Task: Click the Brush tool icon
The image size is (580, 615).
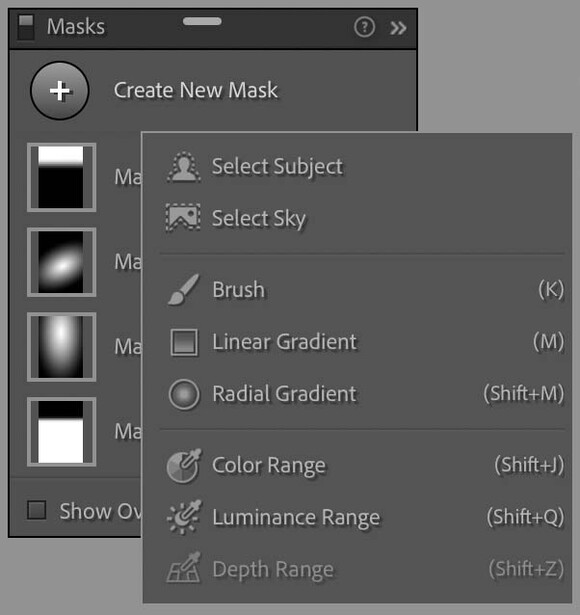Action: point(184,289)
